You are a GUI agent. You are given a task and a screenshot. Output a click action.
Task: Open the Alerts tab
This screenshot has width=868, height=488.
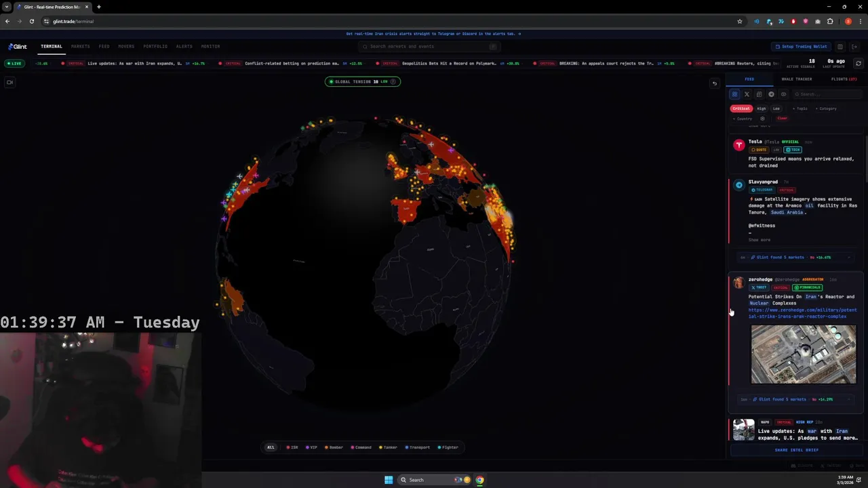coord(184,47)
